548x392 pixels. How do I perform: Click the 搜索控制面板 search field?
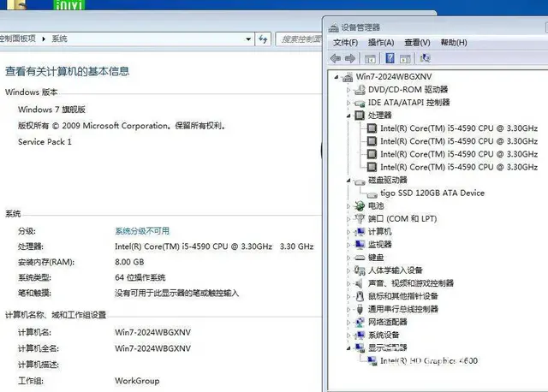pyautogui.click(x=299, y=39)
